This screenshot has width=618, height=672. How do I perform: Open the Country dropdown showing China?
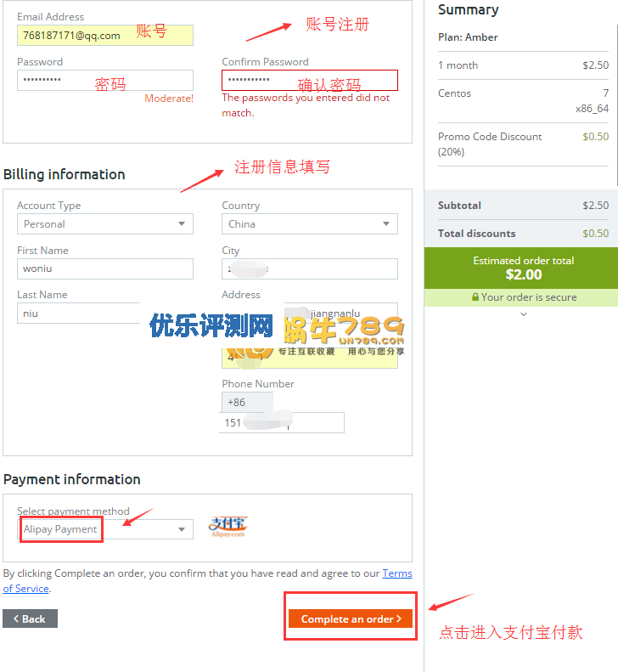(x=310, y=223)
